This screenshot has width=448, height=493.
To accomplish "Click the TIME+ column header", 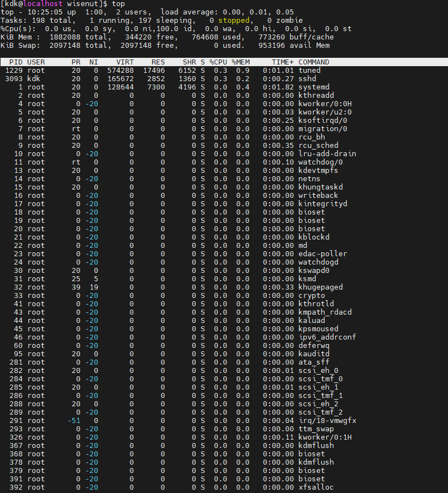I will tap(282, 62).
